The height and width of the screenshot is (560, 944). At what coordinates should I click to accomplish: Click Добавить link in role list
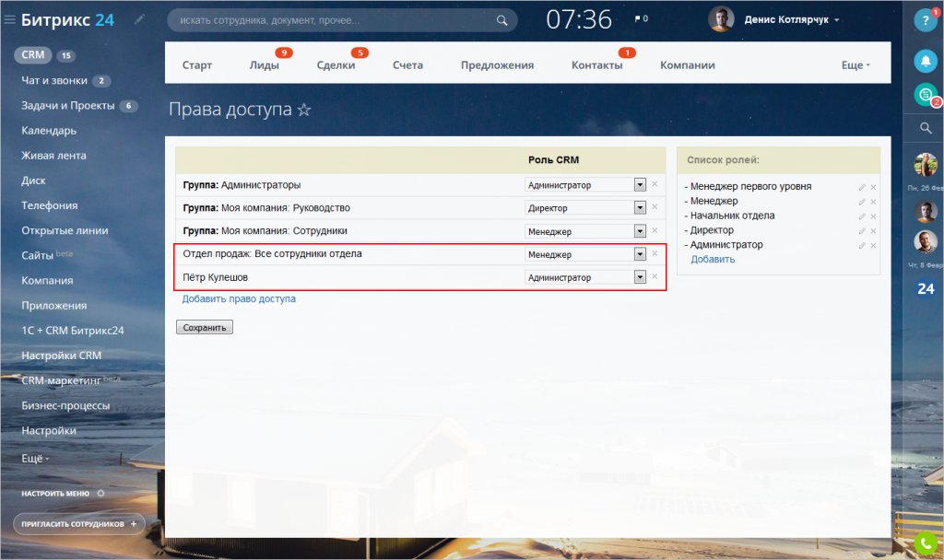point(713,259)
